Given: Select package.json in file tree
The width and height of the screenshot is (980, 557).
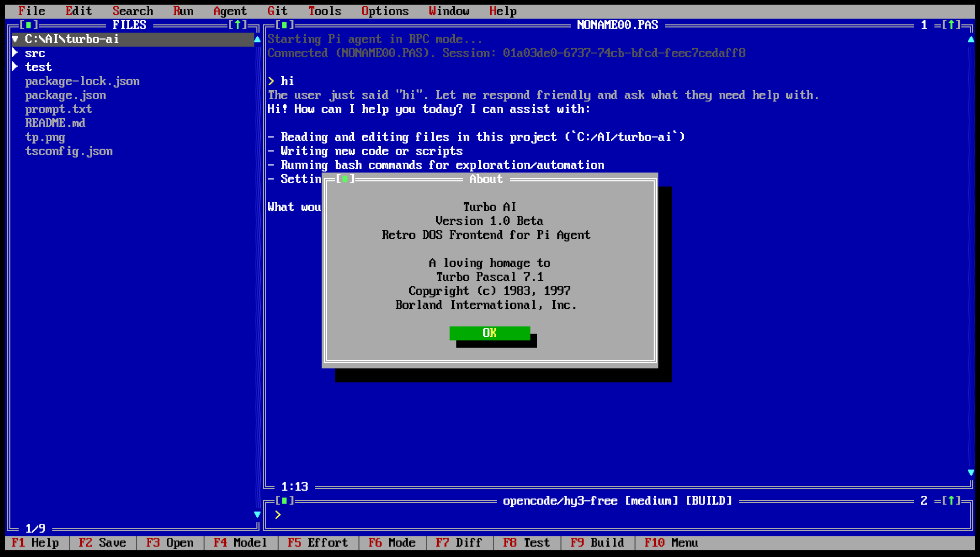Looking at the screenshot, I should [x=66, y=95].
